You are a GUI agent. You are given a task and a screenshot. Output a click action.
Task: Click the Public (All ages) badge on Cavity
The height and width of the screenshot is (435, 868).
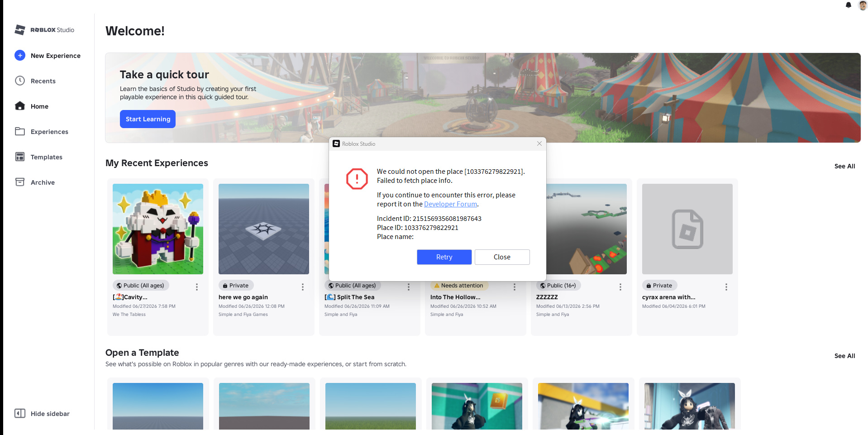pyautogui.click(x=140, y=286)
